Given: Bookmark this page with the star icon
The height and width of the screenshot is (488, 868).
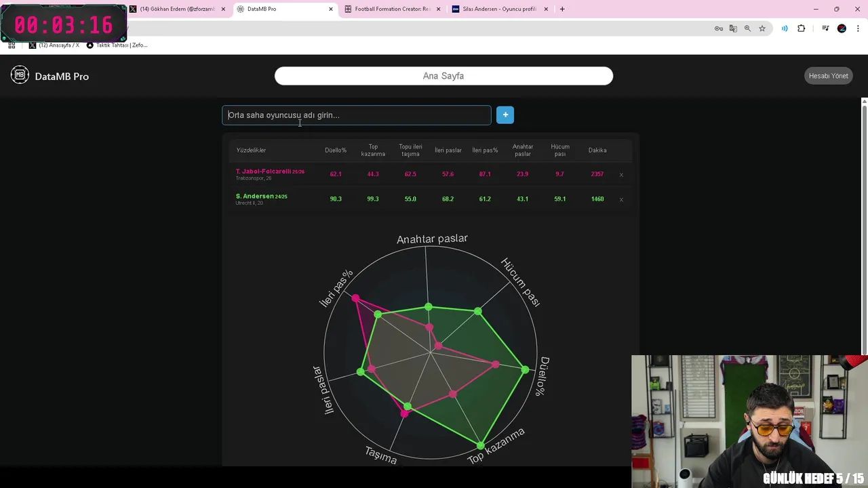Looking at the screenshot, I should (x=762, y=28).
